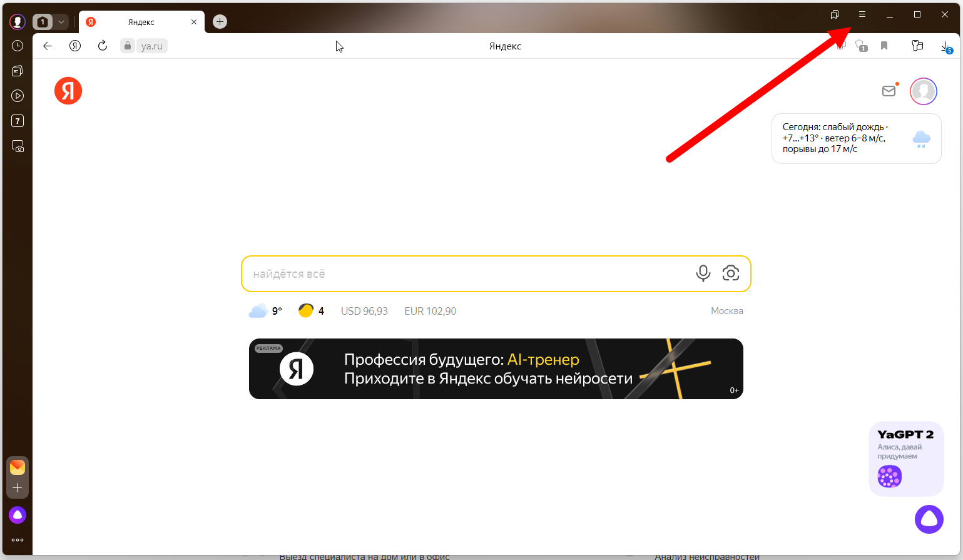Open the Yandex Browser hamburger menu
Viewport: 963px width, 560px height.
point(862,14)
